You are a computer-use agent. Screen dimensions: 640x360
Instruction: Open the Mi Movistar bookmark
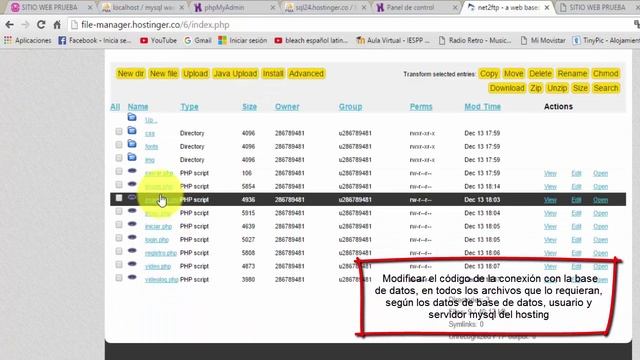click(x=543, y=40)
